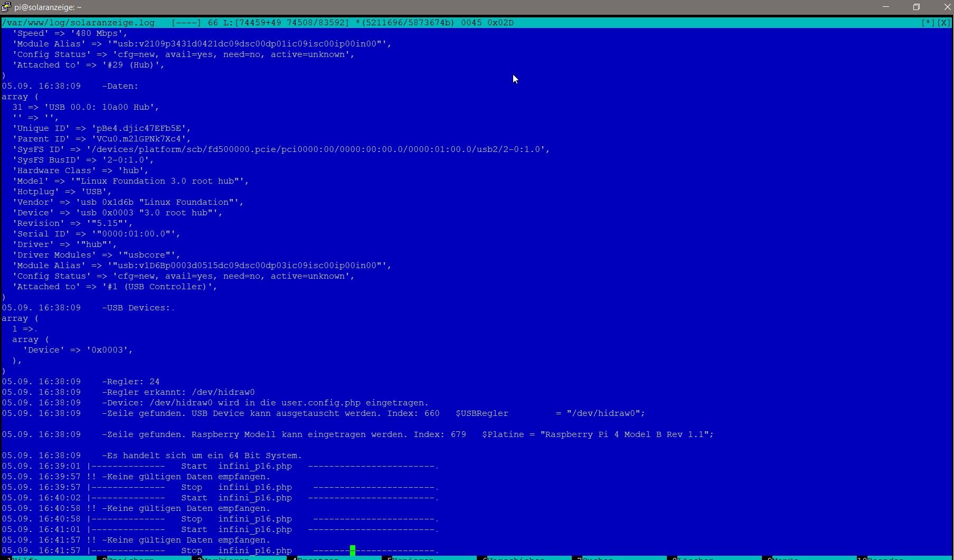
Task: Click the PuTTY icon in the title bar
Action: pyautogui.click(x=6, y=7)
